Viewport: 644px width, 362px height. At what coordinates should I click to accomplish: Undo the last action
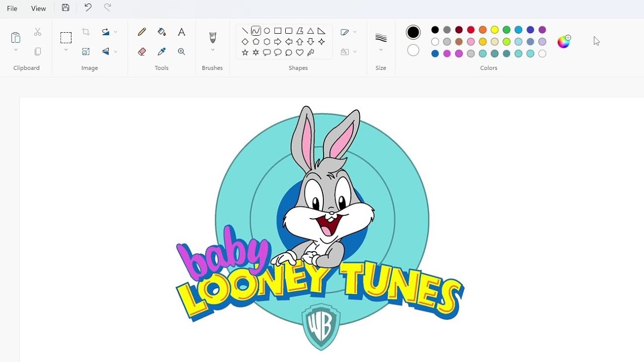88,8
